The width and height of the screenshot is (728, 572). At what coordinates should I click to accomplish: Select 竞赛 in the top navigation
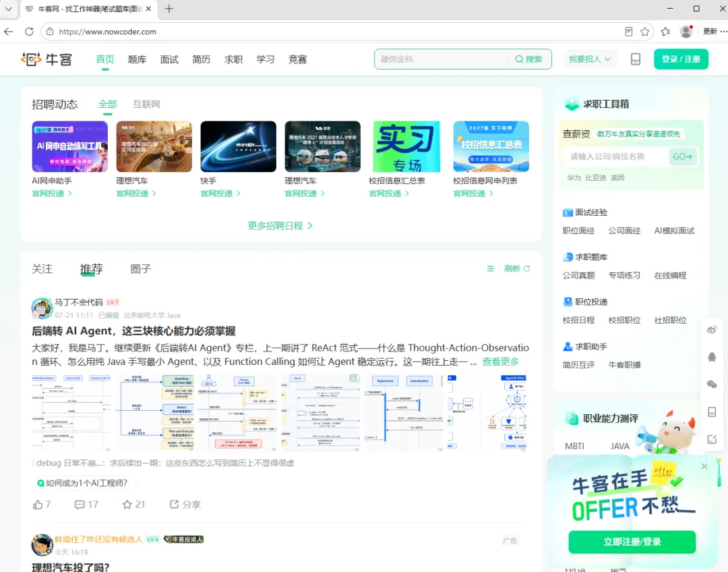[x=297, y=59]
